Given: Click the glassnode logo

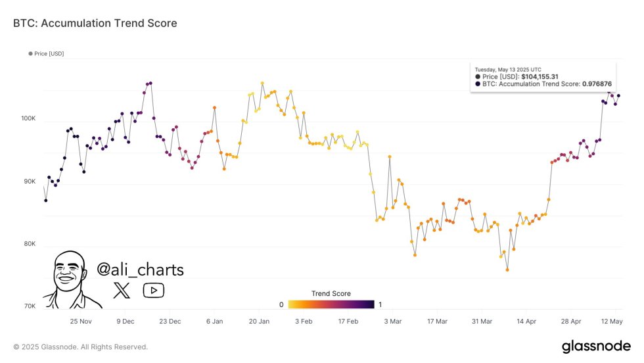Looking at the screenshot, I should click(x=596, y=347).
